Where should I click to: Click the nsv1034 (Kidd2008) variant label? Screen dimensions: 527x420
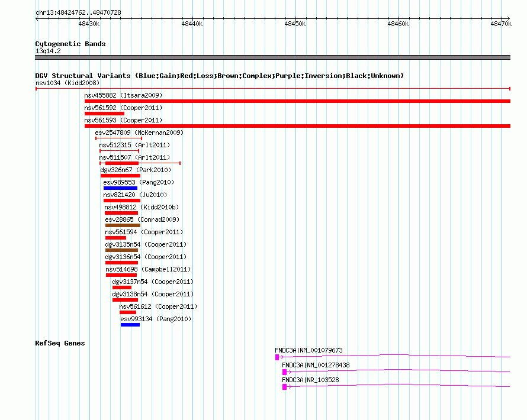point(68,83)
